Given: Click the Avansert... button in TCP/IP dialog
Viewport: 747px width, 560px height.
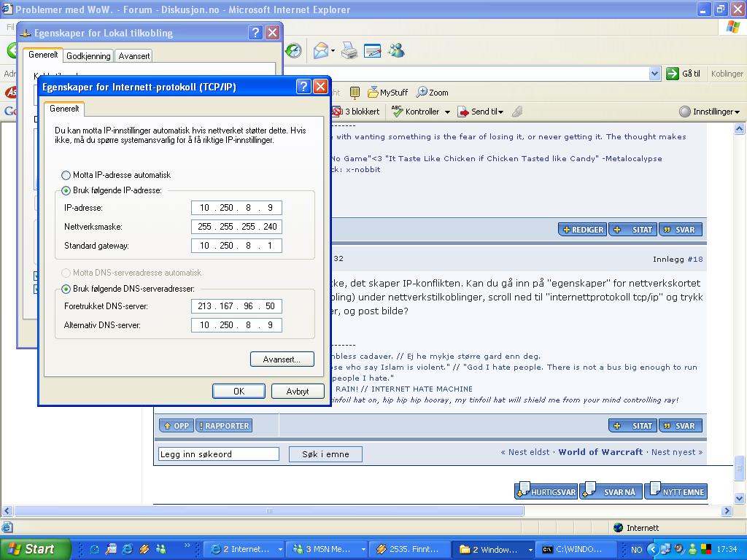Looking at the screenshot, I should click(x=282, y=359).
